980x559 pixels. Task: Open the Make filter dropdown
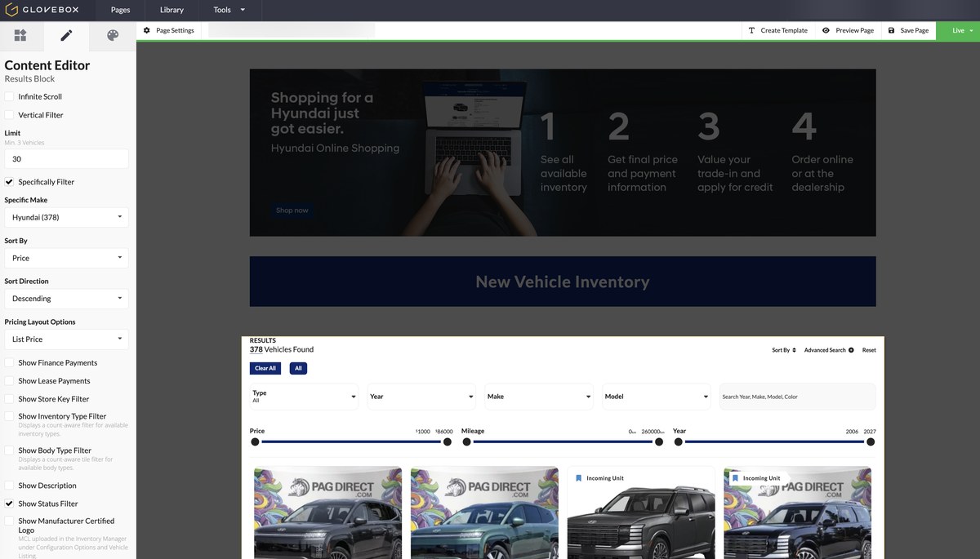pyautogui.click(x=539, y=397)
